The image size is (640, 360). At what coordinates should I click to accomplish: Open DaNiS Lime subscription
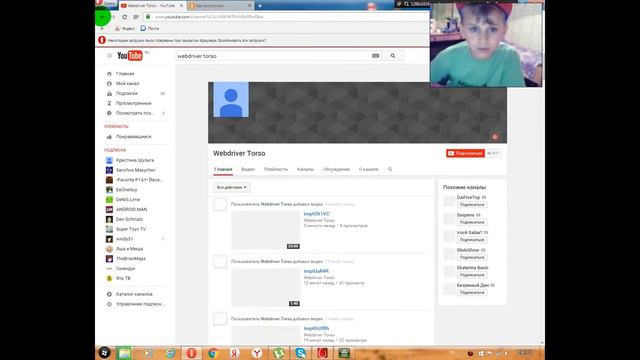pyautogui.click(x=128, y=200)
